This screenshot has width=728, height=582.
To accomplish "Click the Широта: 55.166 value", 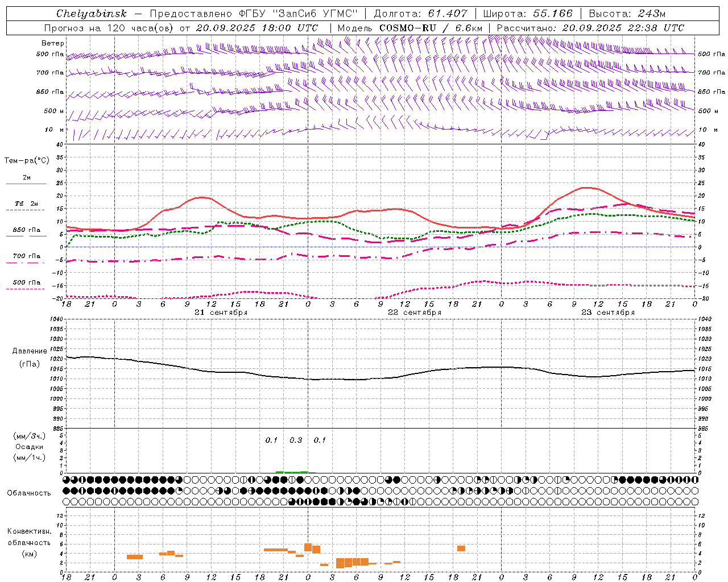I will (527, 14).
